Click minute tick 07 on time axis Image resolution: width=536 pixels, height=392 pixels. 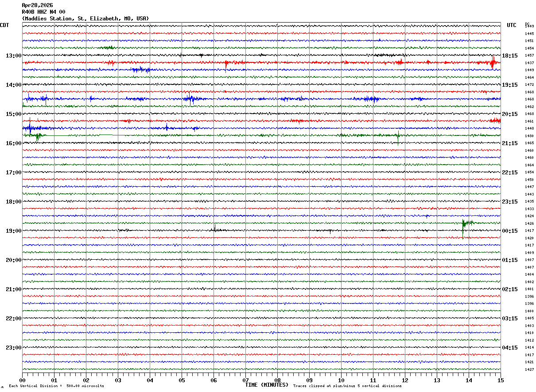245,380
